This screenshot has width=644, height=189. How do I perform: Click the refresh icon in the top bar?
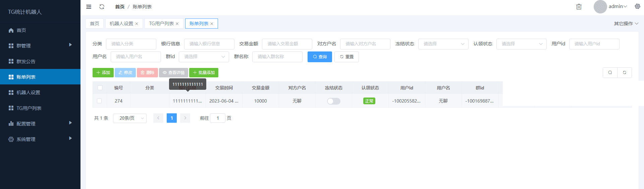102,7
